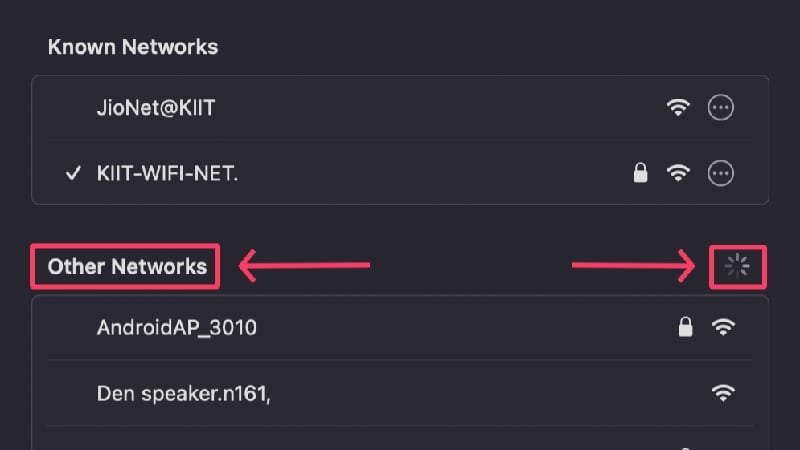Screen dimensions: 800x450
Task: Connect to Den speaker.n161, network
Action: tap(184, 394)
